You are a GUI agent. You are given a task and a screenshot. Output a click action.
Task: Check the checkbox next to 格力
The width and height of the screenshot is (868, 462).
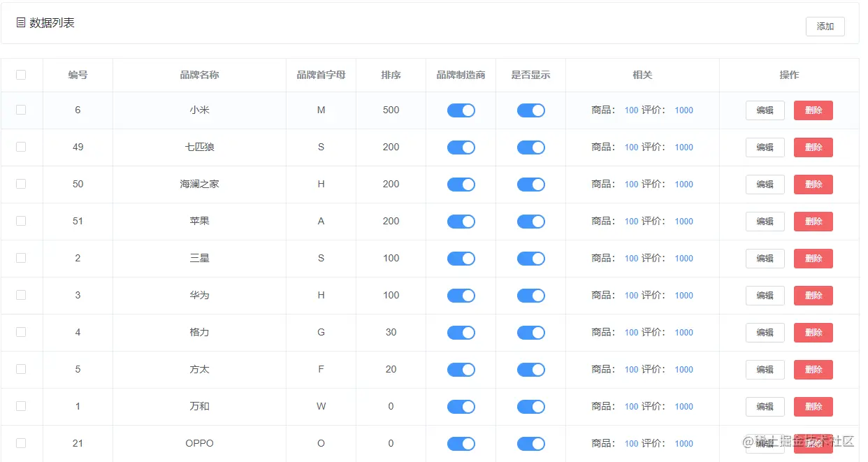click(x=21, y=332)
